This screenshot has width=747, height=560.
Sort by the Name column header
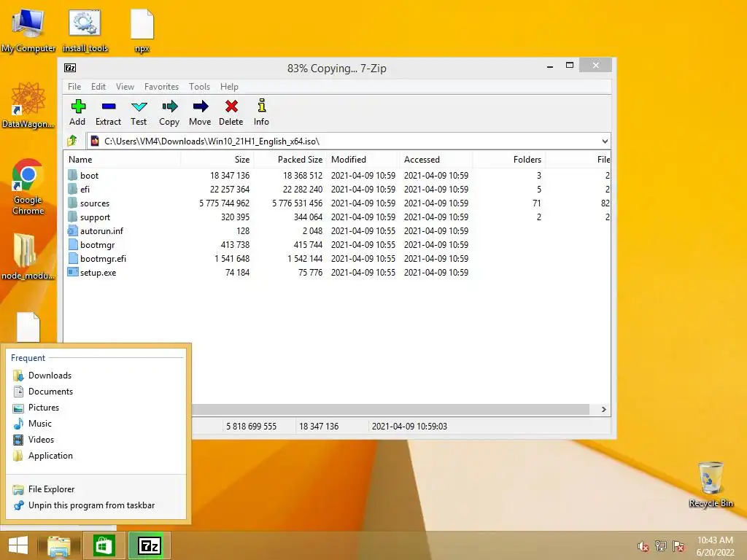[x=122, y=160]
